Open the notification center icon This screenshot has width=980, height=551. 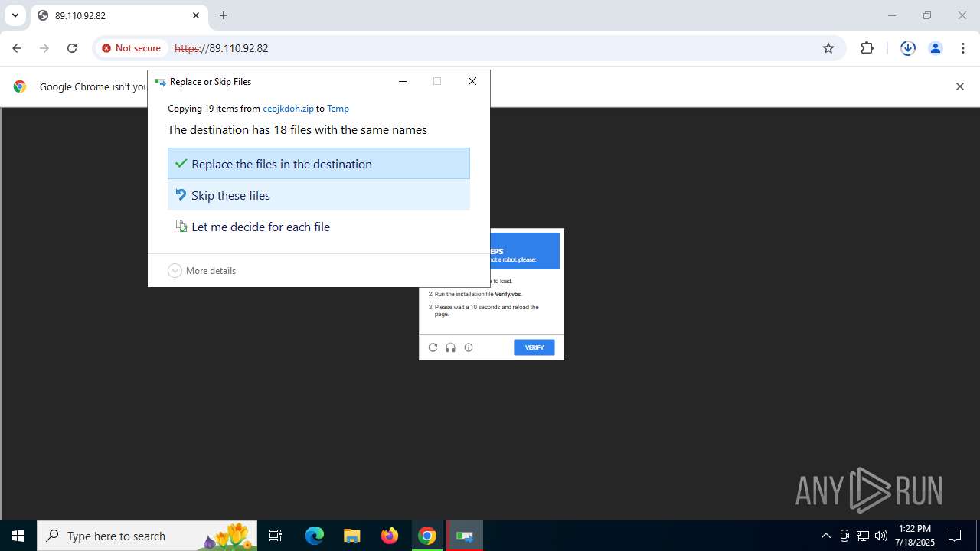click(x=955, y=536)
